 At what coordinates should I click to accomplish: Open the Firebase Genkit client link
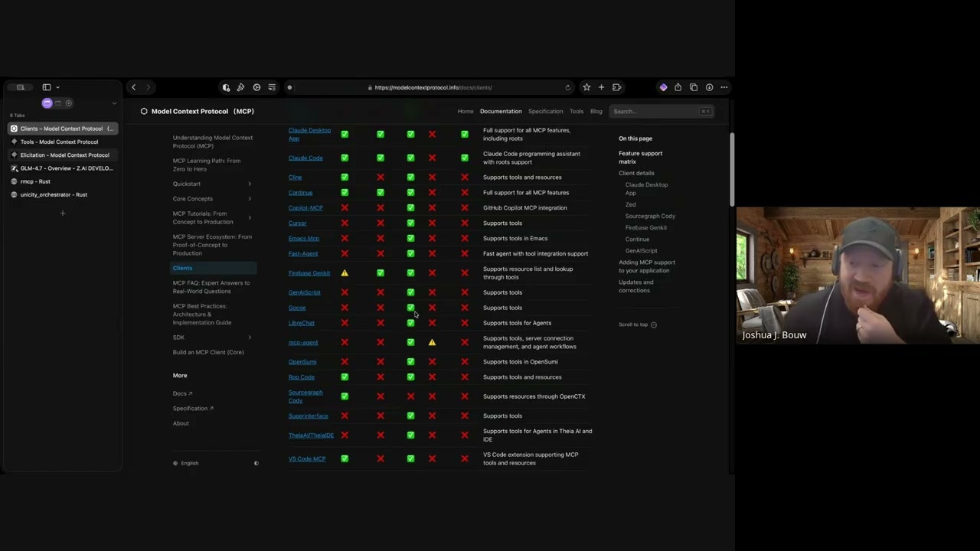click(309, 273)
